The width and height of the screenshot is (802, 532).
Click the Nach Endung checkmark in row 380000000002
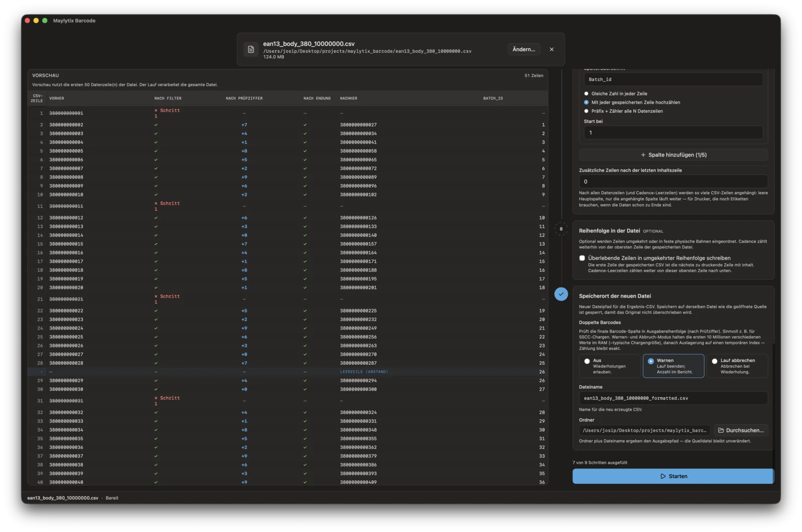pos(305,125)
